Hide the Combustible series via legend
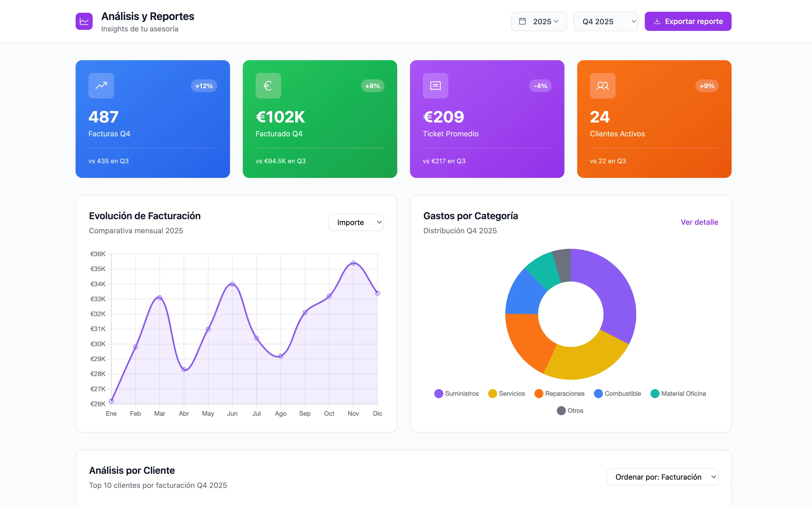Viewport: 812px width, 506px height. 617,394
